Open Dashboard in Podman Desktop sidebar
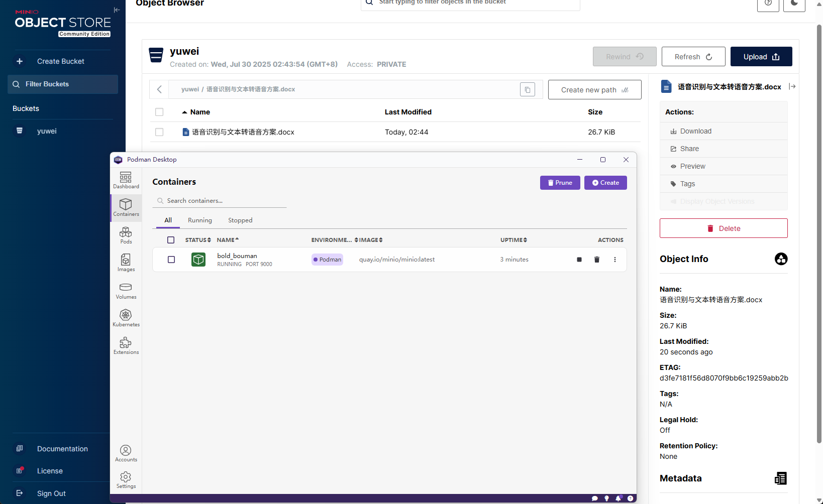The height and width of the screenshot is (504, 823). point(126,180)
